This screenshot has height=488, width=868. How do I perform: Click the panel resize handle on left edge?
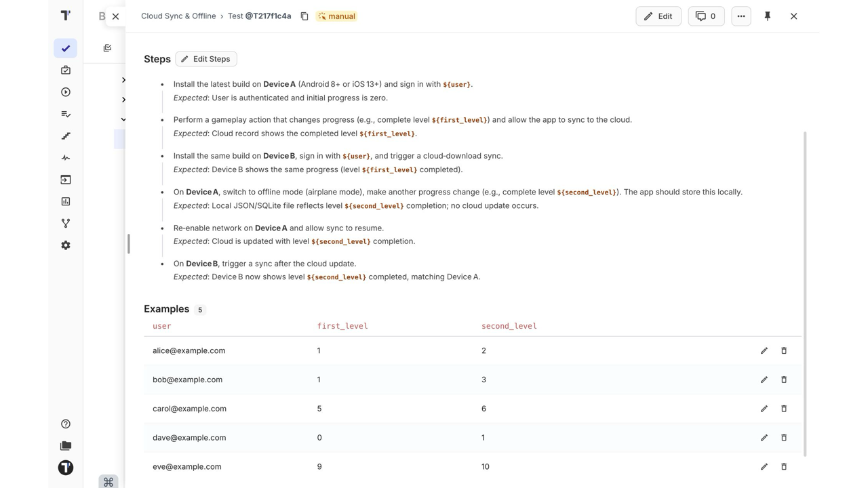click(129, 244)
